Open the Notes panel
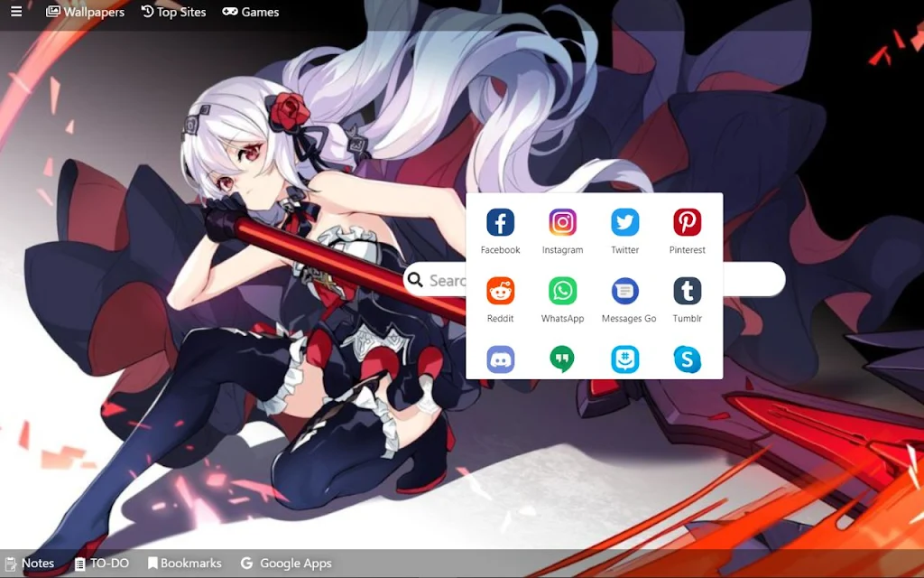This screenshot has width=924, height=578. (x=30, y=564)
